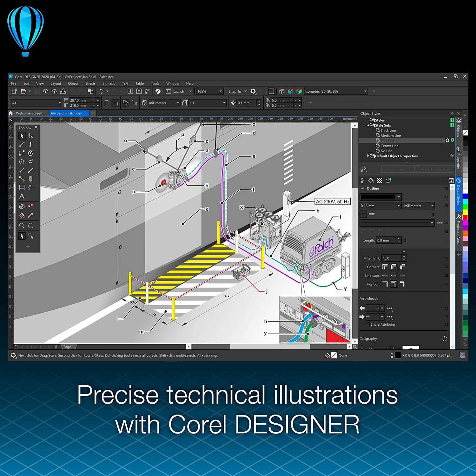Select the Zoom magnifier tool

22,226
